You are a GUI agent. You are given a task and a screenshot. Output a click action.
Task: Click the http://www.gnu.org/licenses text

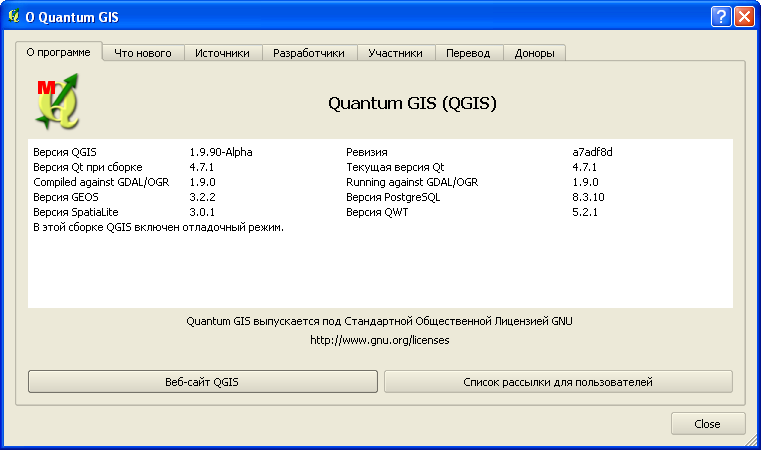tap(380, 340)
